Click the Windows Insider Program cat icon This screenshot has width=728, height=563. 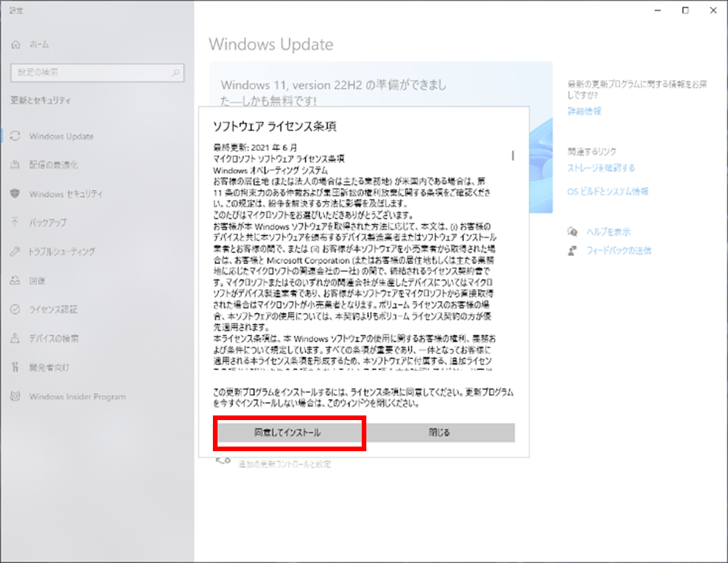click(15, 396)
